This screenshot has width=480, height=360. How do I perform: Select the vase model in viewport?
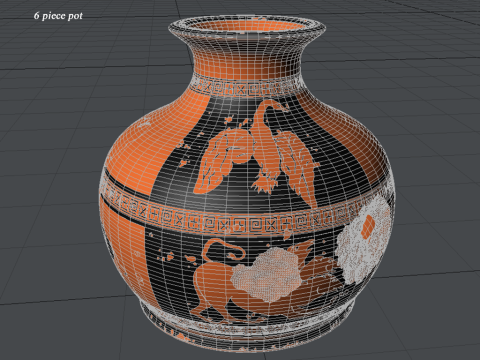coord(247,183)
